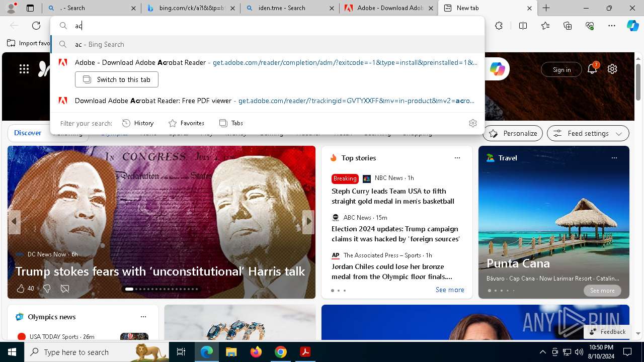Screen dimensions: 644x362
Task: Open the Copilot sidebar icon
Action: coord(632,26)
